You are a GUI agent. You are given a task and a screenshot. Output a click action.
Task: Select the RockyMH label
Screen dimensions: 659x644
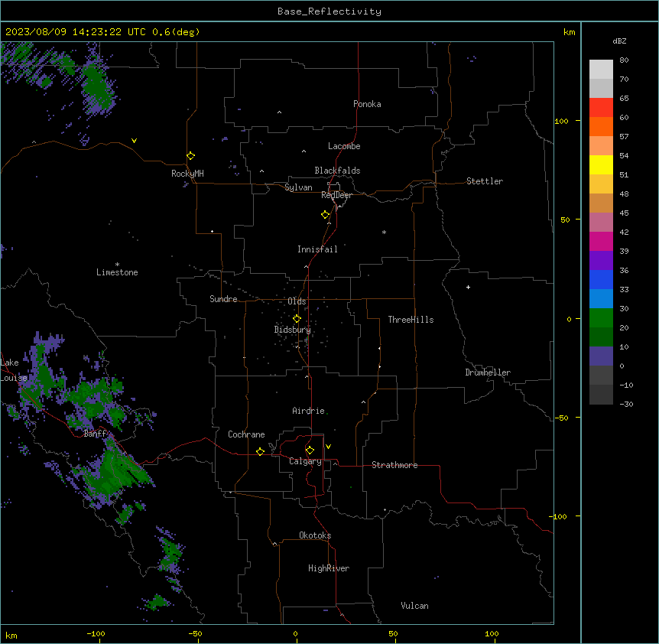187,174
